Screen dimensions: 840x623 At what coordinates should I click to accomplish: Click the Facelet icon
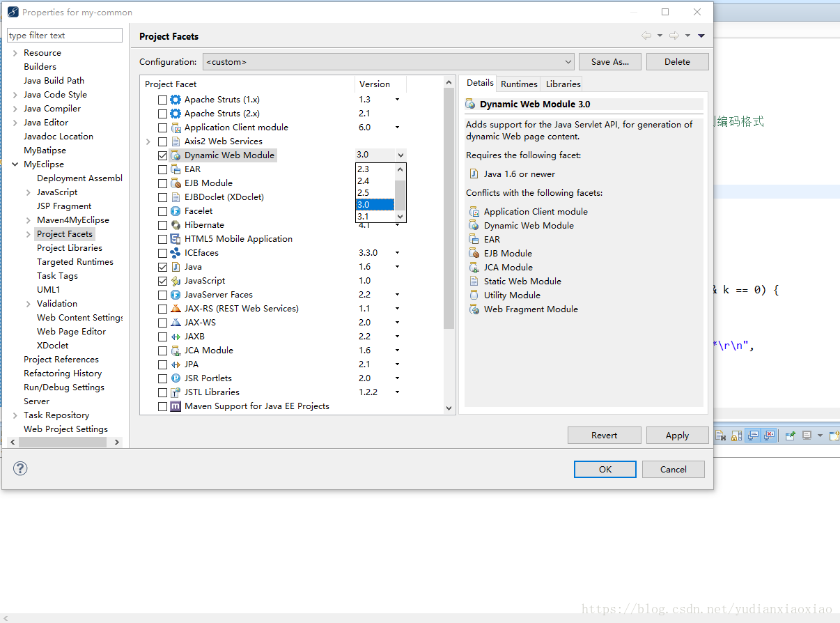pos(176,211)
